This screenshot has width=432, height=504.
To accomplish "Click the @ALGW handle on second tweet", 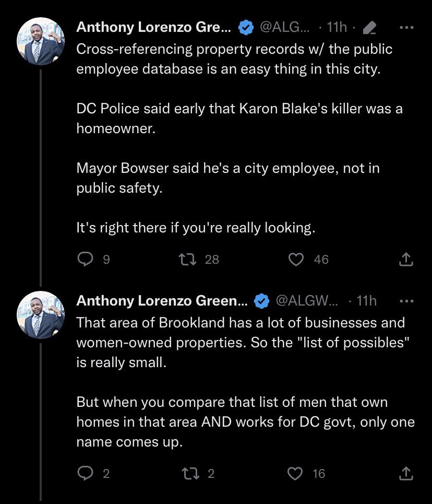I will point(306,301).
